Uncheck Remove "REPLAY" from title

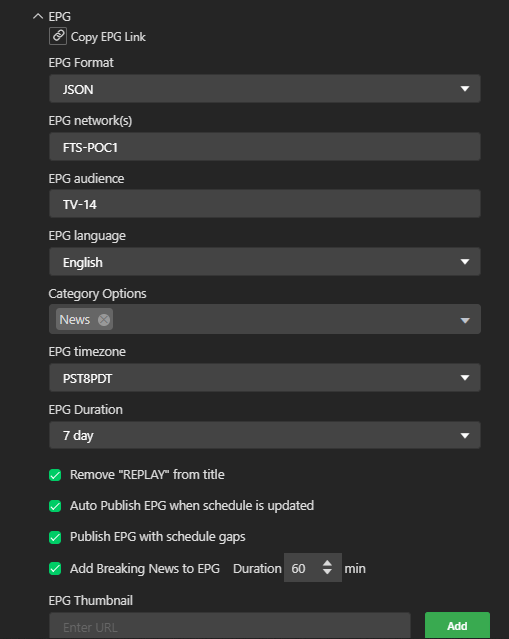click(55, 475)
